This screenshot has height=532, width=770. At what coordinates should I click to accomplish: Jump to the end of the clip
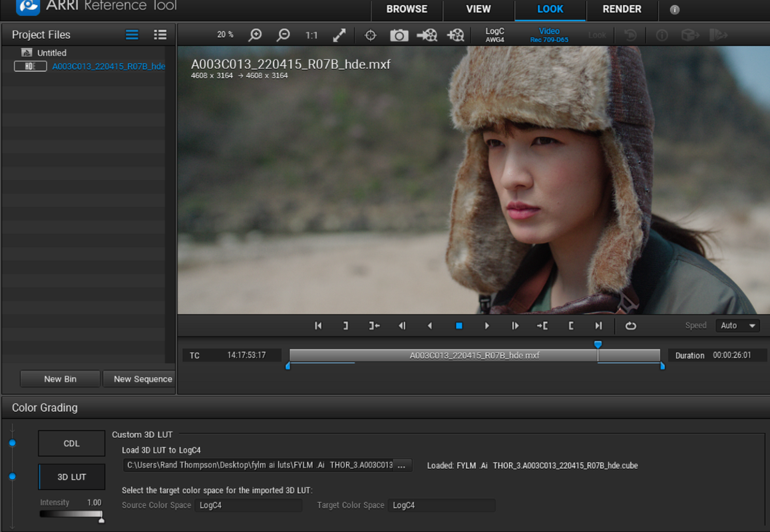click(x=598, y=326)
